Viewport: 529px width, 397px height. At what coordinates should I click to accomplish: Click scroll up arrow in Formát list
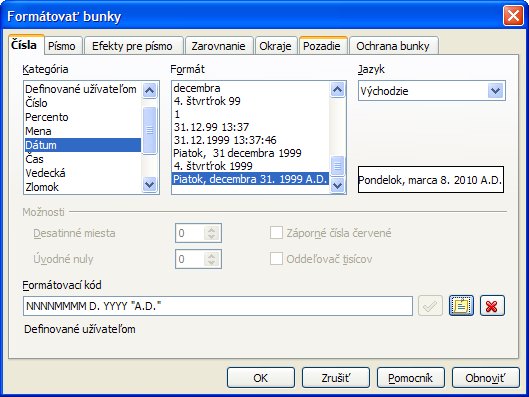click(x=337, y=90)
